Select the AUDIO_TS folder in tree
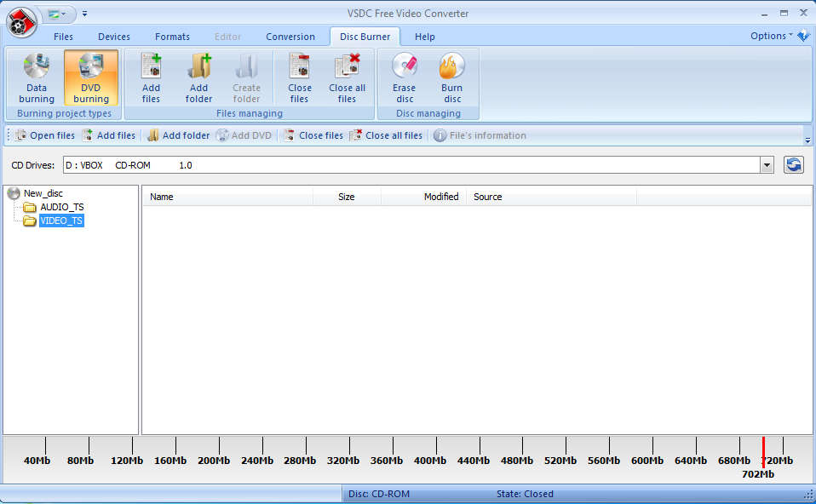 tap(61, 207)
